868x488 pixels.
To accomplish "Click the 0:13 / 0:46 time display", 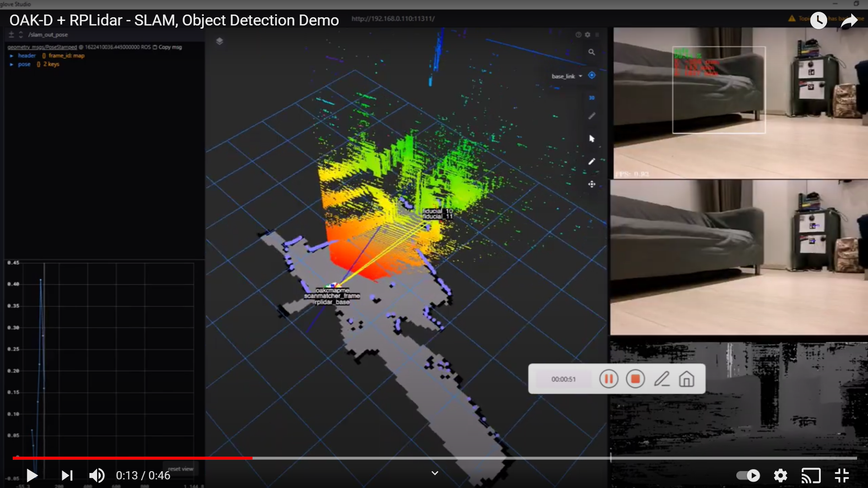I will click(x=143, y=475).
